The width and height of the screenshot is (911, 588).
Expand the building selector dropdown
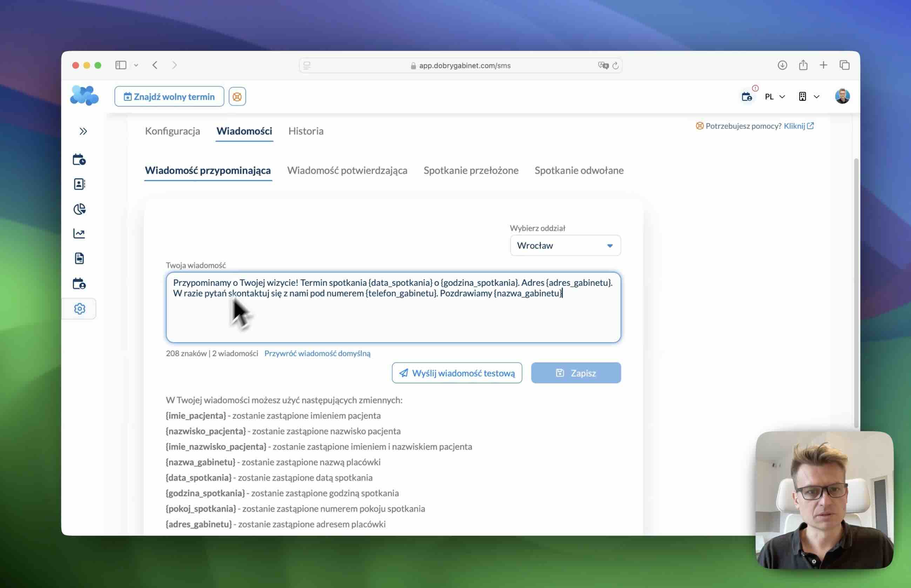click(809, 96)
